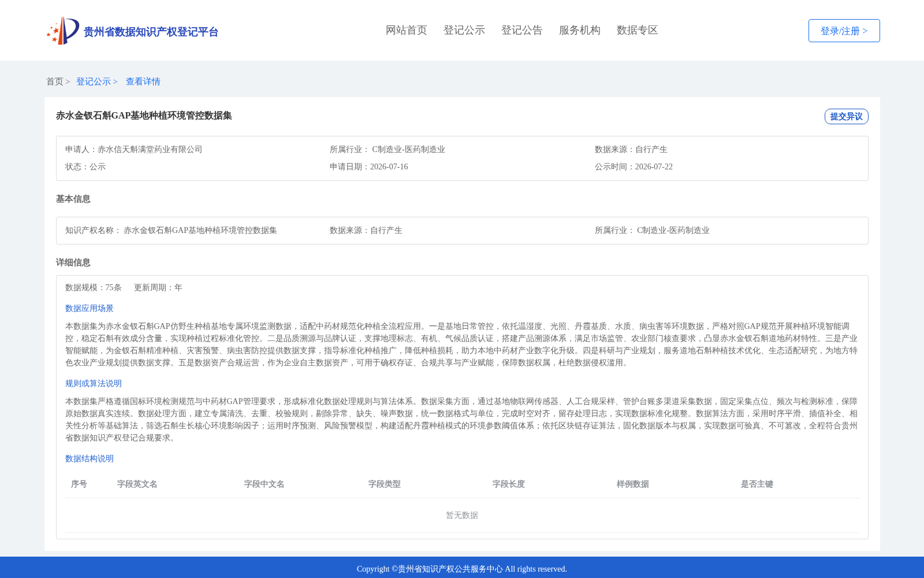Click the 数据应用场景 description paragraph

pos(462,344)
